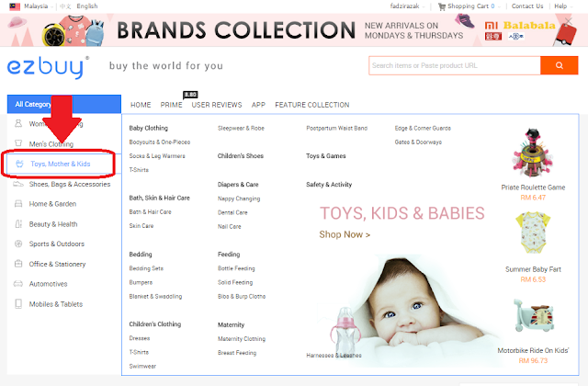Open Bodysuits & One-Pieces subcategory
The image size is (588, 386).
coord(160,142)
